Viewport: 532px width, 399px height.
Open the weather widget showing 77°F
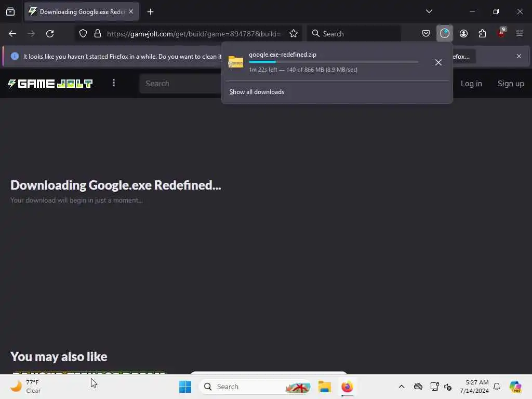tap(26, 387)
